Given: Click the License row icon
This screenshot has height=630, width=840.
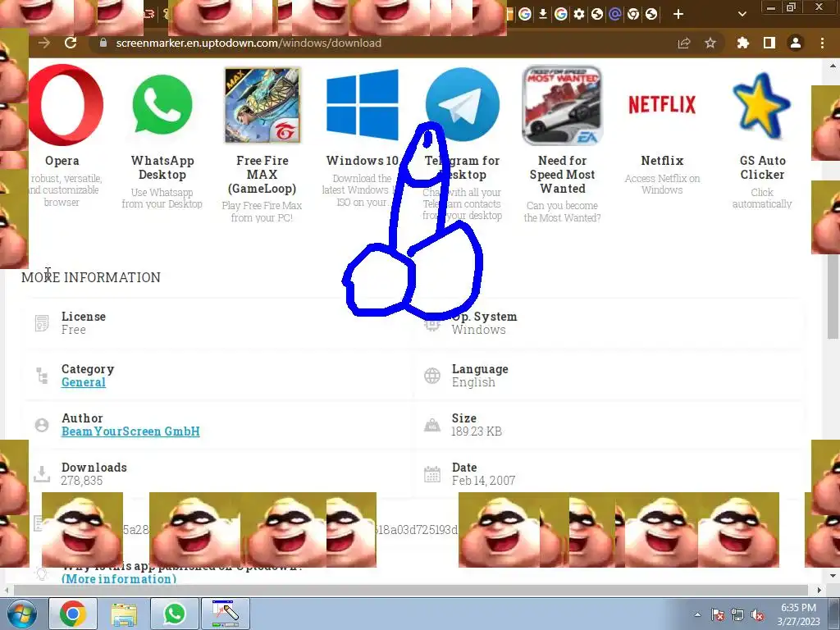Looking at the screenshot, I should pos(42,323).
